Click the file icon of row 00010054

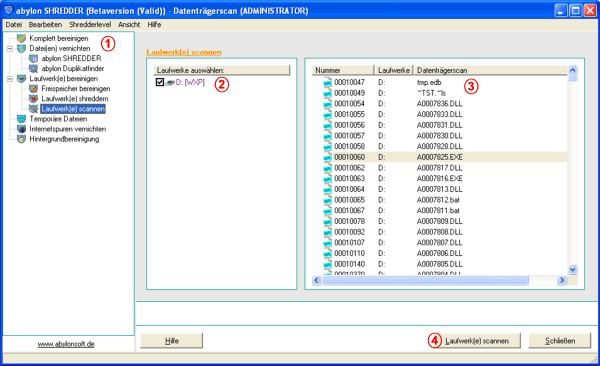328,103
